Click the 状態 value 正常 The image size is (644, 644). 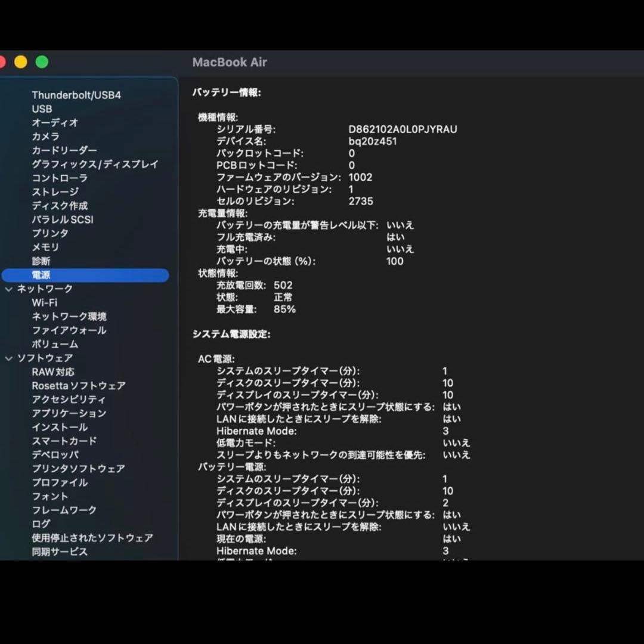pos(283,298)
